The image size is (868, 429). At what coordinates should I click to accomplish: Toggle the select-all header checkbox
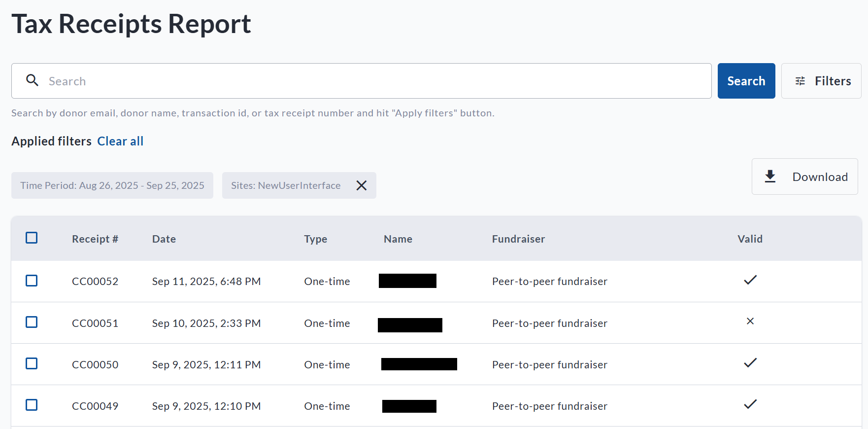pyautogui.click(x=32, y=238)
